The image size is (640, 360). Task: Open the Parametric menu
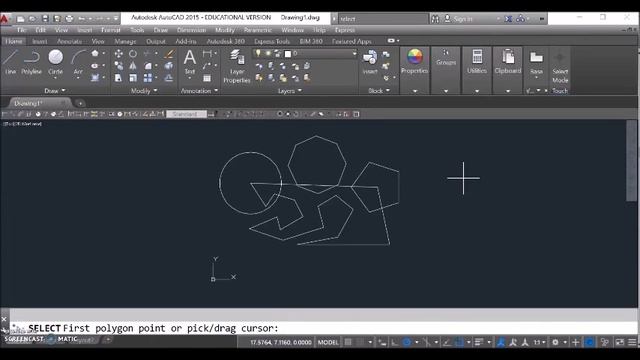click(258, 30)
